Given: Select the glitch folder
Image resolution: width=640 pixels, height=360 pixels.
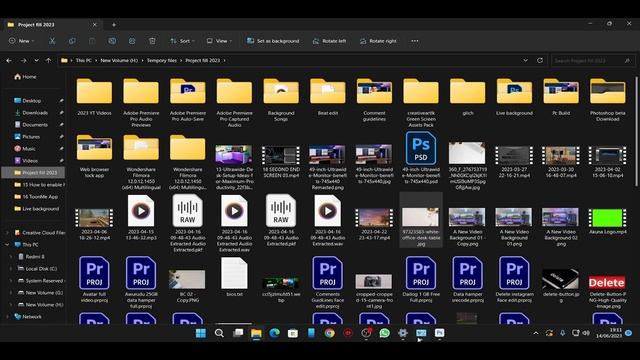Looking at the screenshot, I should click(468, 97).
